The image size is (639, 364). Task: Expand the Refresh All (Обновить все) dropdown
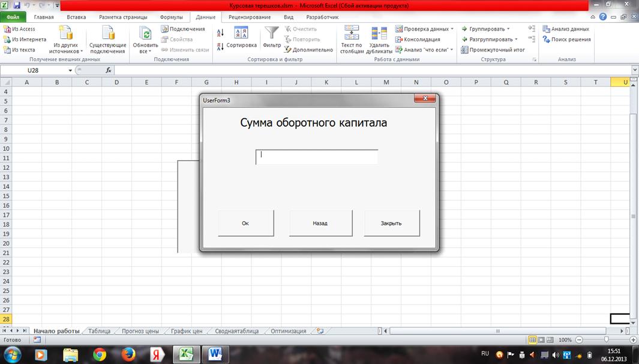pos(145,52)
